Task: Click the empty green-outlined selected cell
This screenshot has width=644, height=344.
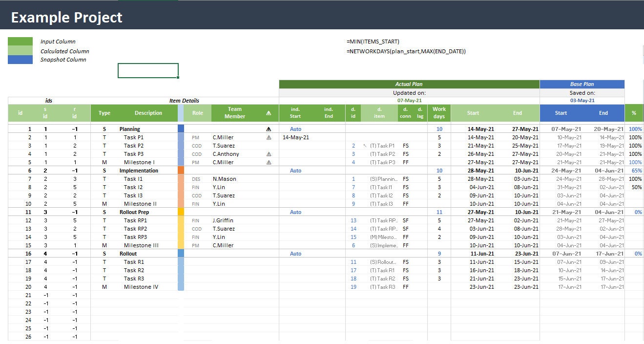Action: click(x=147, y=70)
